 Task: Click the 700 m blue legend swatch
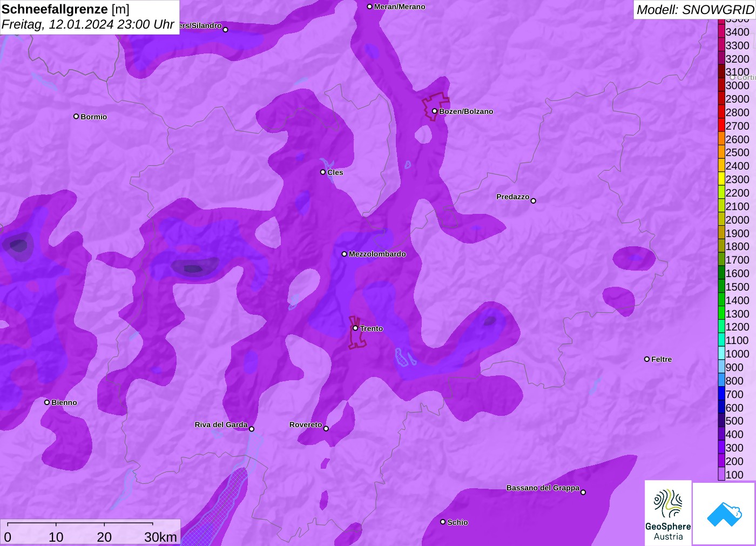[721, 394]
